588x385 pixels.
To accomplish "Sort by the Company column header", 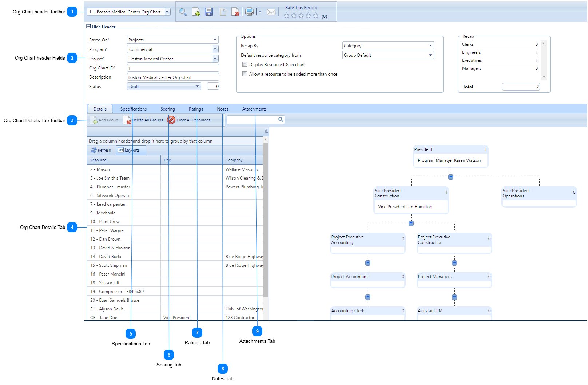I will [243, 160].
